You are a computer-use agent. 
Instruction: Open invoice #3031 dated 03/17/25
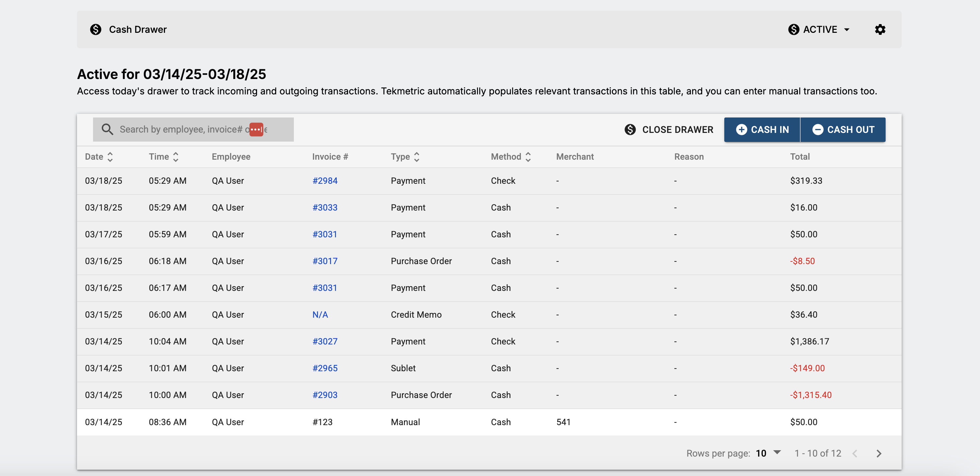(x=325, y=234)
